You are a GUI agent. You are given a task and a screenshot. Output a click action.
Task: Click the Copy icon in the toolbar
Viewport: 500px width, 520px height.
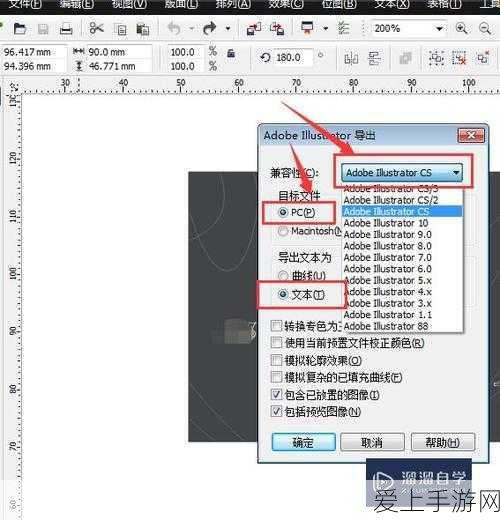point(120,29)
